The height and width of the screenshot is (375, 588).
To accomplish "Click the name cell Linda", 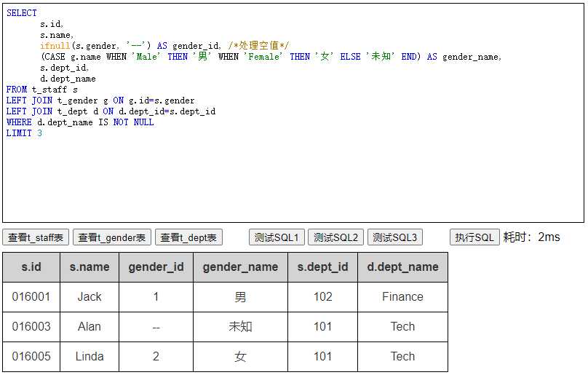I will click(90, 356).
